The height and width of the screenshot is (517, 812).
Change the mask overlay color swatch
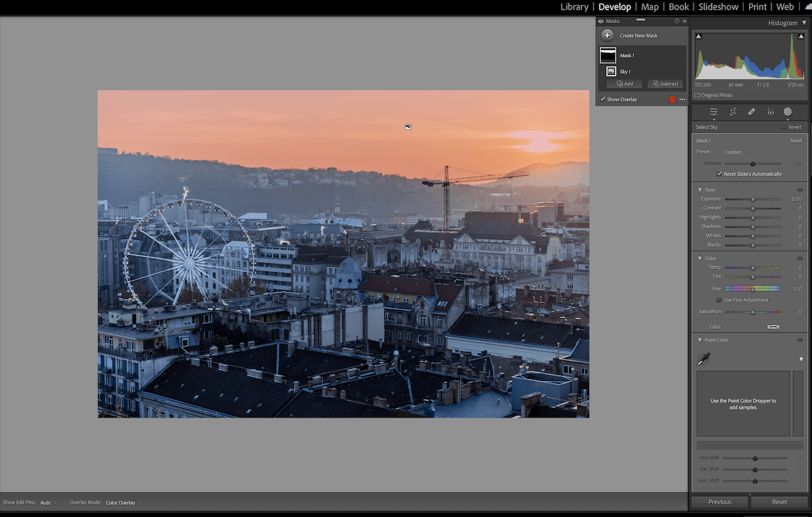click(673, 99)
